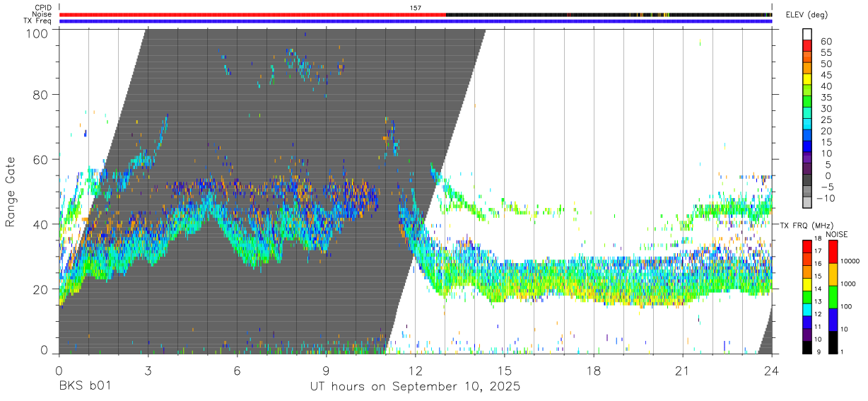The image size is (868, 401).
Task: Click the Noise row label above the plot
Action: pyautogui.click(x=42, y=14)
